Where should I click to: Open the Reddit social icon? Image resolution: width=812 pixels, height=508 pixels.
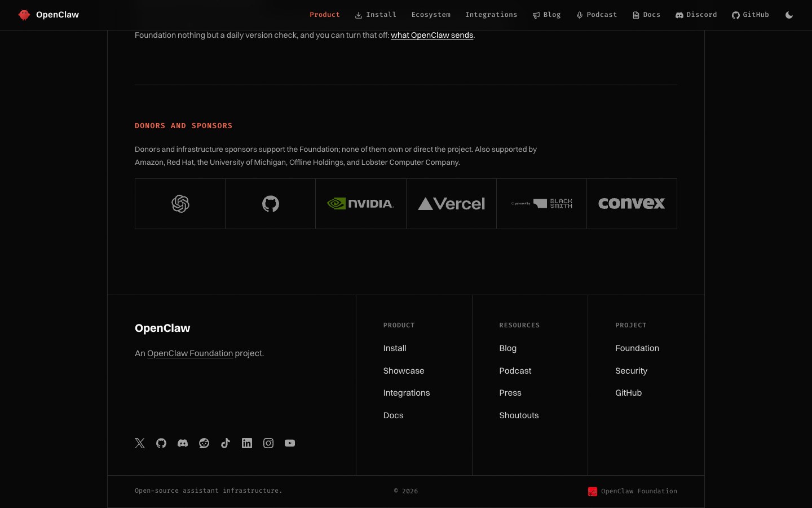(204, 443)
